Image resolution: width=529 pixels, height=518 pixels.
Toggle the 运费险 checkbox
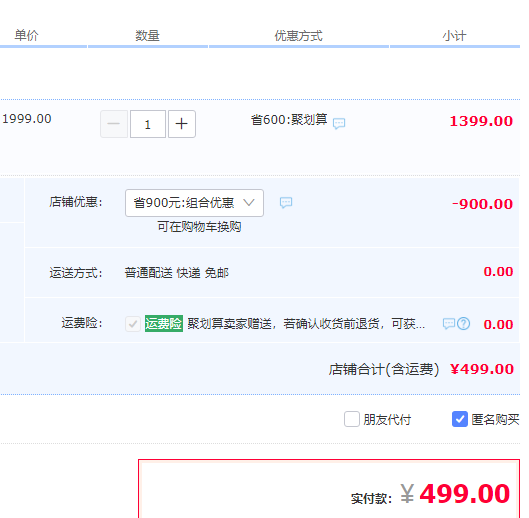click(133, 324)
